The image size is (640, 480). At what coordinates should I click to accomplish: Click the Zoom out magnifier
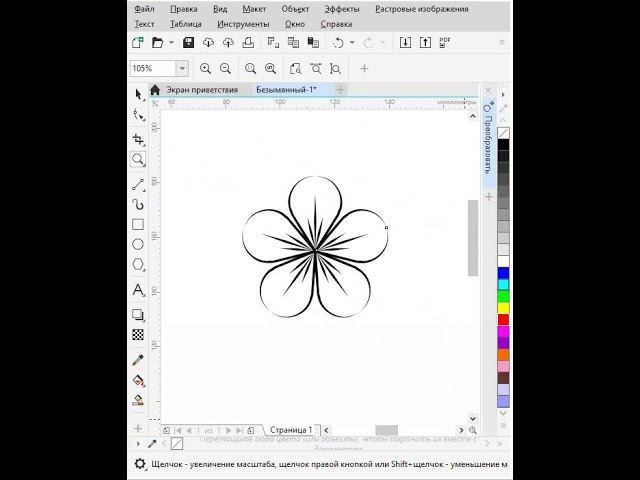[225, 69]
